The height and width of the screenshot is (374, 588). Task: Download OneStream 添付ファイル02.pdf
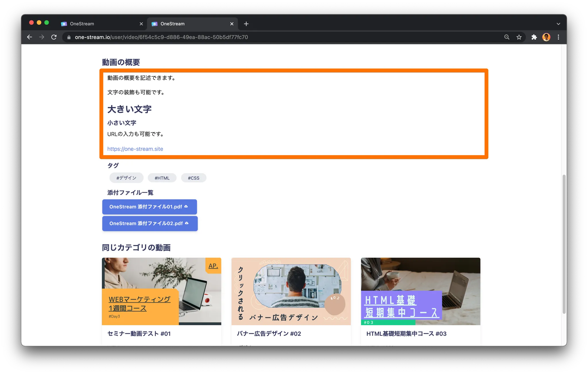point(150,223)
